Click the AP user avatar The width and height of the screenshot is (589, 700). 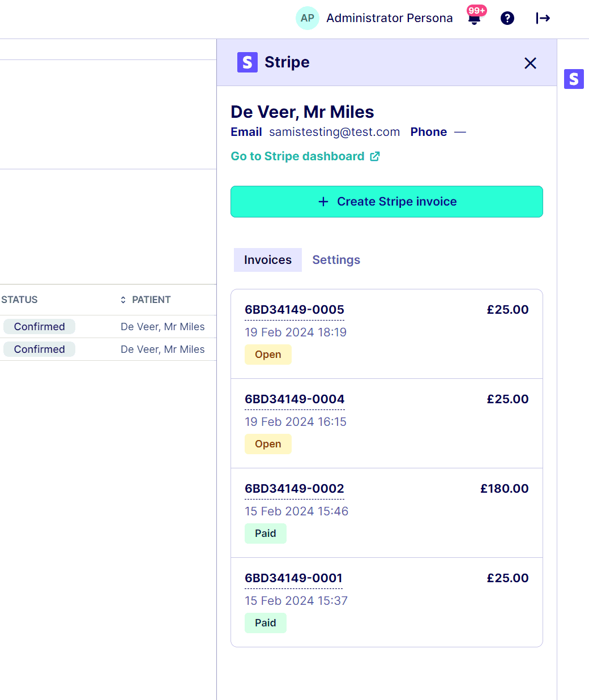tap(307, 18)
